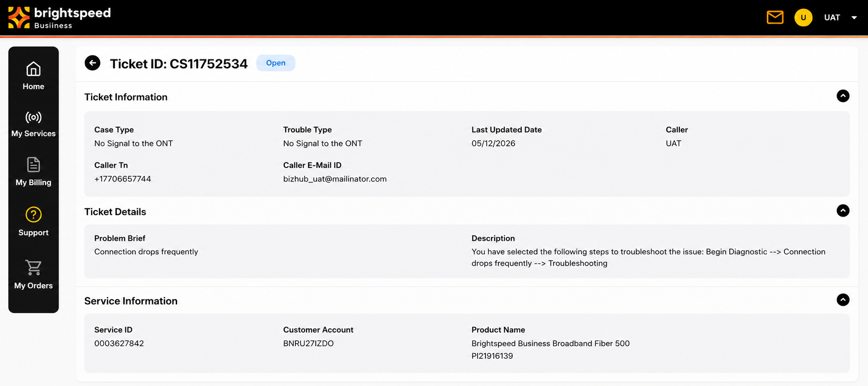The image size is (868, 386).
Task: Click the Customer Account label
Action: tap(318, 330)
